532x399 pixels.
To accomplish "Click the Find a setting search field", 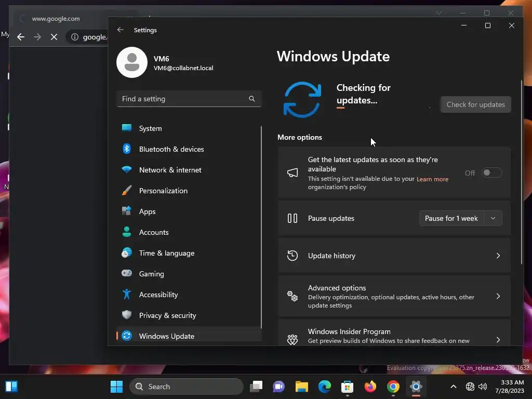I will 189,99.
